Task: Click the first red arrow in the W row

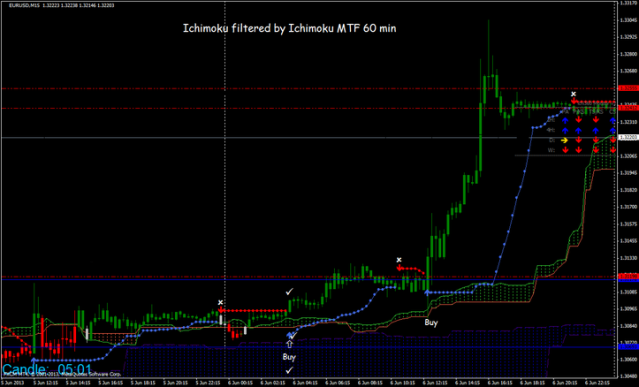Action: click(x=565, y=150)
